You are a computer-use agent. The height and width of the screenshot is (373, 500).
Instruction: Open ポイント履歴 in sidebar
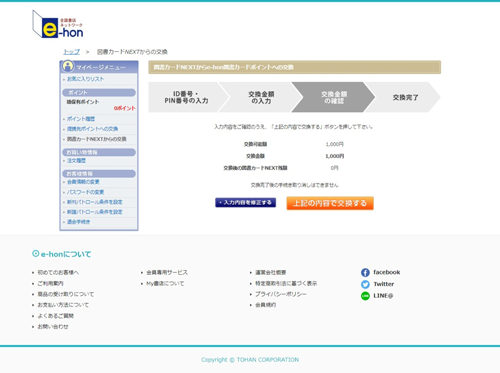coord(81,119)
